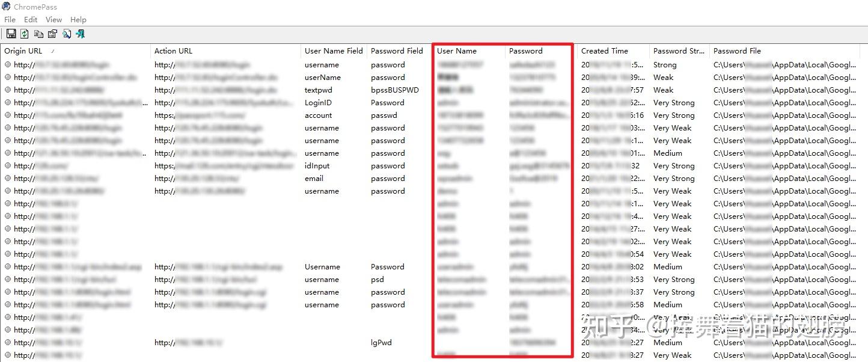Select the textpwd field cell
Image resolution: width=868 pixels, height=362 pixels.
tap(319, 90)
